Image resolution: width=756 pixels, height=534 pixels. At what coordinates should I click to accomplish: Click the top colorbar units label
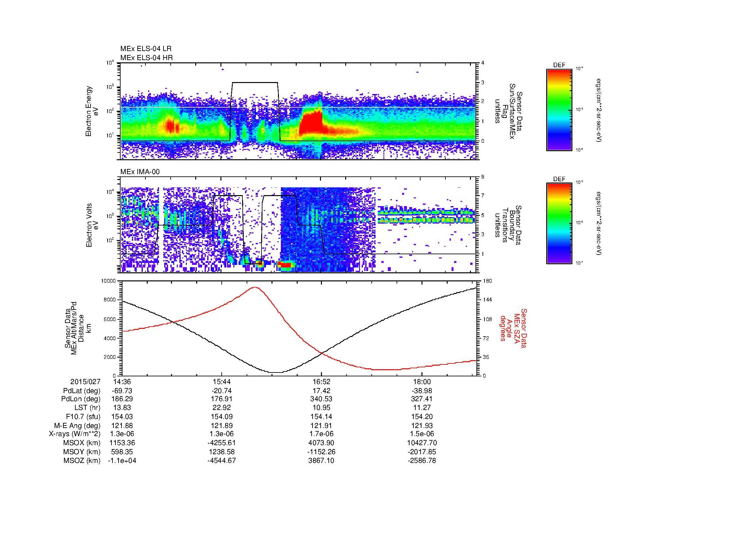599,110
